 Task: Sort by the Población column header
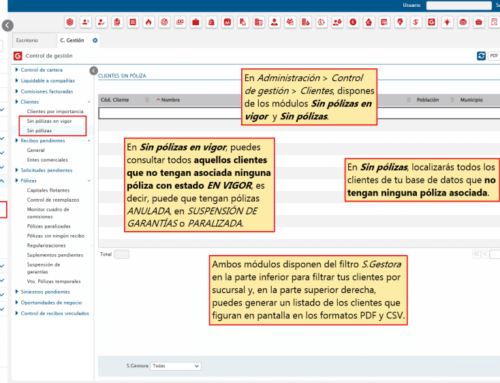[x=428, y=100]
